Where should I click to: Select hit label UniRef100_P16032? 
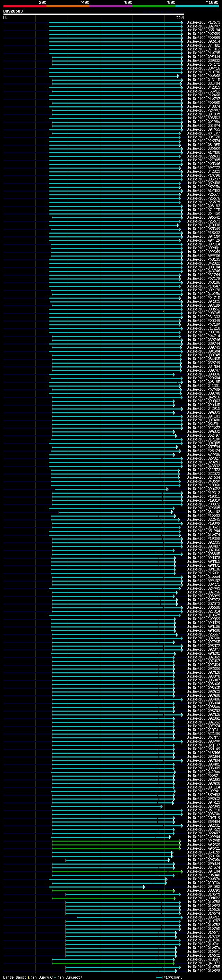tap(203, 233)
